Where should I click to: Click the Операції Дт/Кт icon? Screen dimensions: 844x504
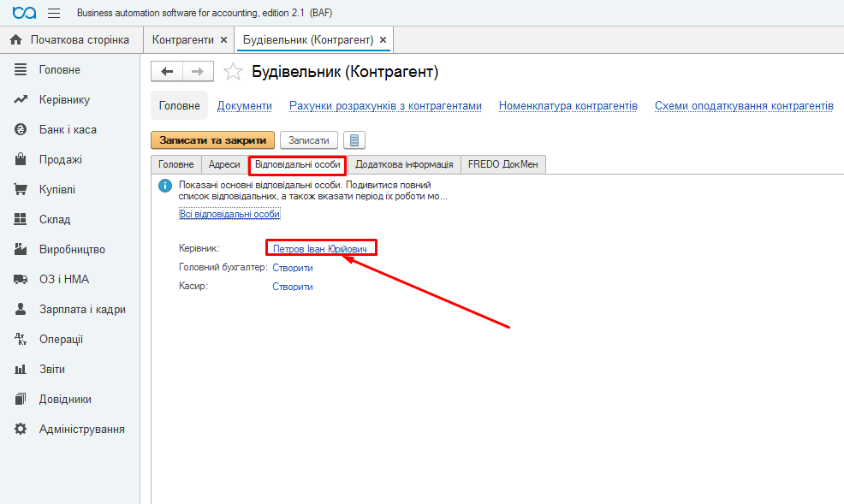click(x=21, y=339)
